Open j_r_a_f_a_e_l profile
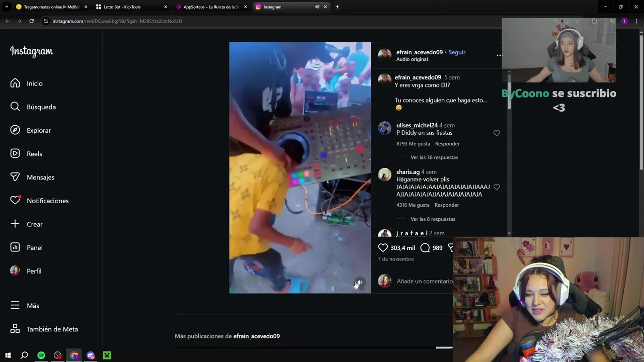The height and width of the screenshot is (362, 644). pos(412,233)
